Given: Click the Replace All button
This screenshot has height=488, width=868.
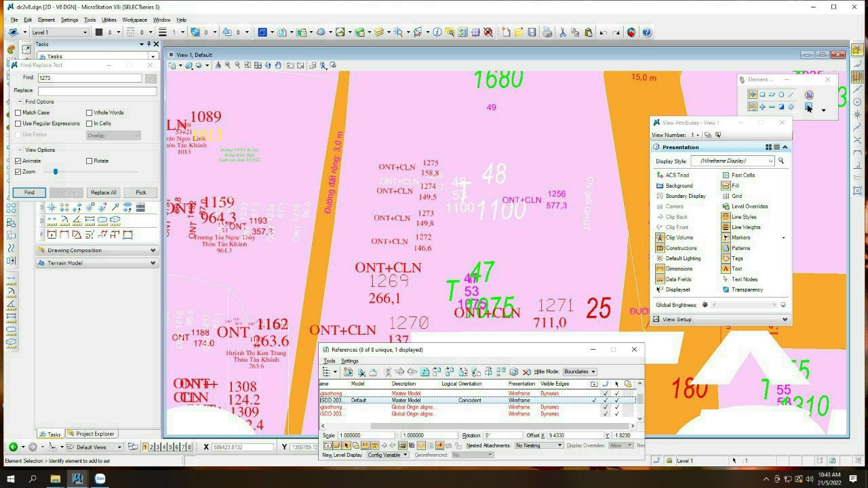Looking at the screenshot, I should (104, 192).
